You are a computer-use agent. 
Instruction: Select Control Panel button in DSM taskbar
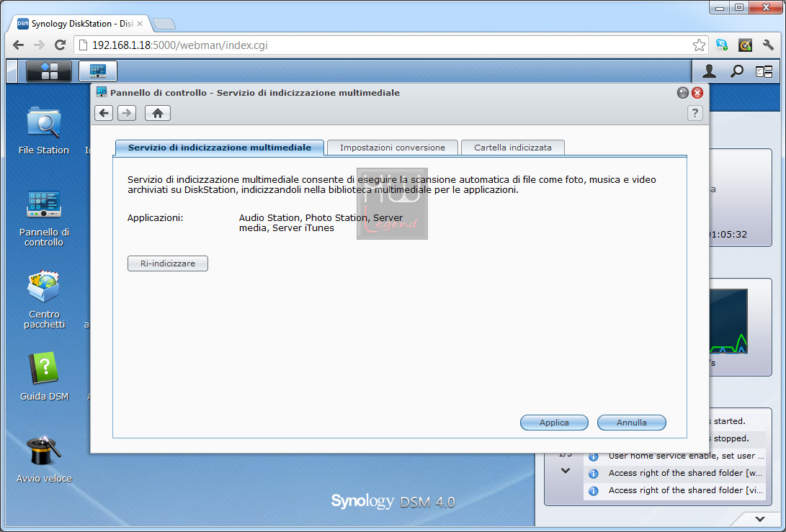98,71
